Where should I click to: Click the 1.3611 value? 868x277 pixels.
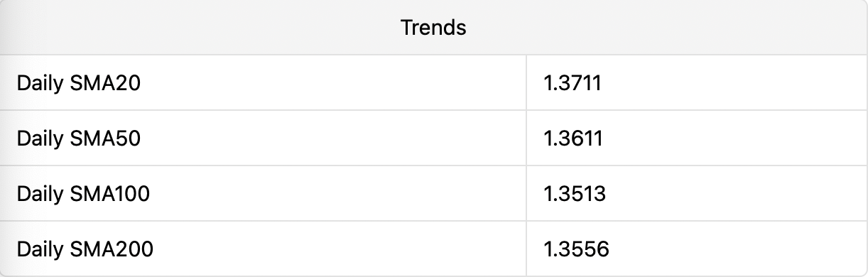[x=573, y=138]
